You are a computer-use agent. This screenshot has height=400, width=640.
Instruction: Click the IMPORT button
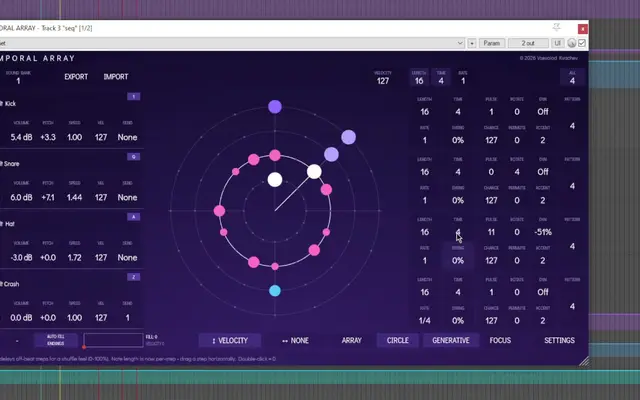pos(116,77)
